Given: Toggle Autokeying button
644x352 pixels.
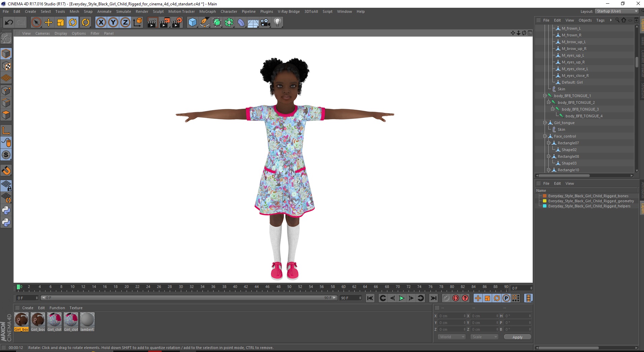Looking at the screenshot, I should pos(456,298).
